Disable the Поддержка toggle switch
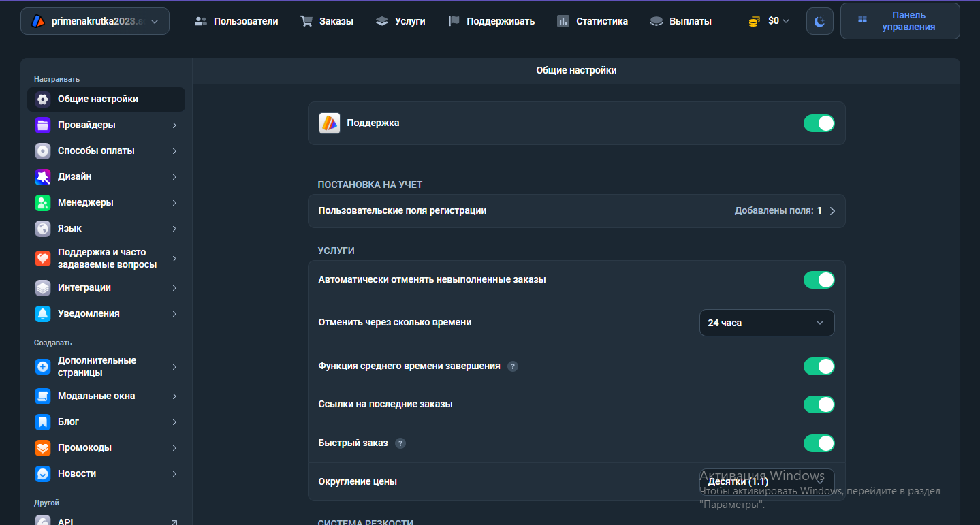Screen dimensions: 980x525 [819, 123]
